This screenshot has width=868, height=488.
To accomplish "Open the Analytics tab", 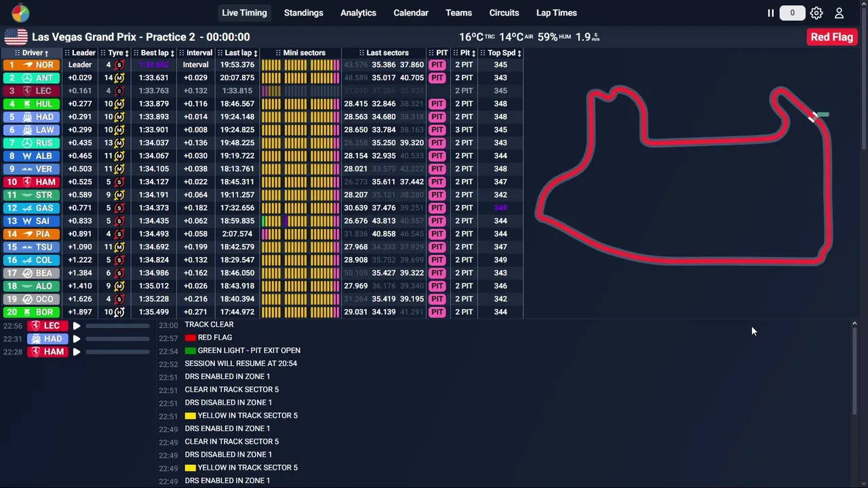I will coord(358,13).
